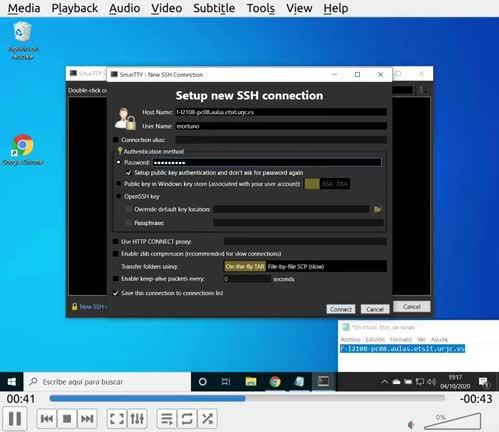The image size is (499, 432).
Task: Enable zlib compression checkbox
Action: (x=116, y=254)
